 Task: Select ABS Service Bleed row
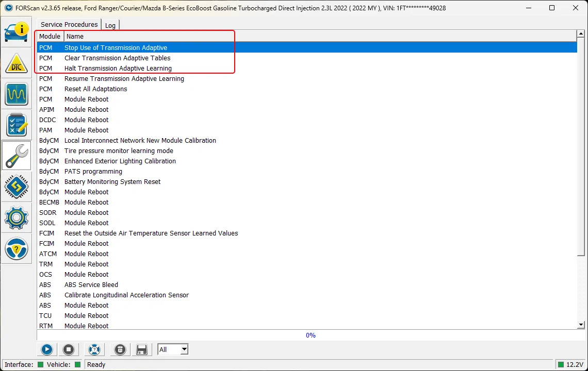pos(307,285)
